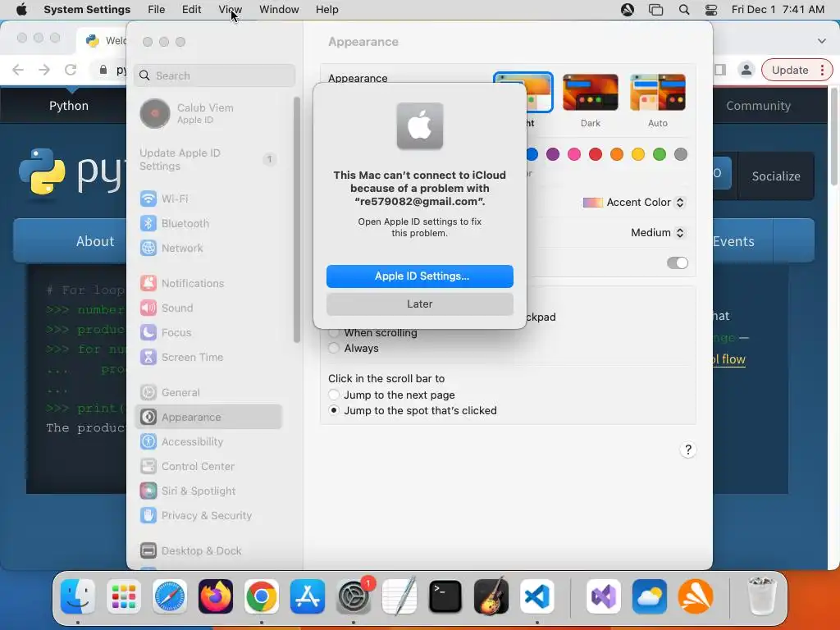Pick the purple accent color

tap(553, 154)
